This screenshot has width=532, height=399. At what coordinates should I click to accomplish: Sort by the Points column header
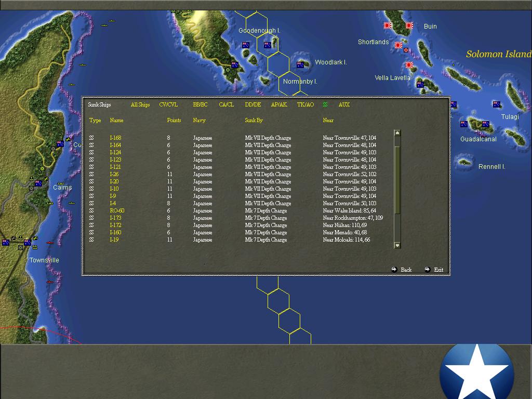(x=174, y=120)
